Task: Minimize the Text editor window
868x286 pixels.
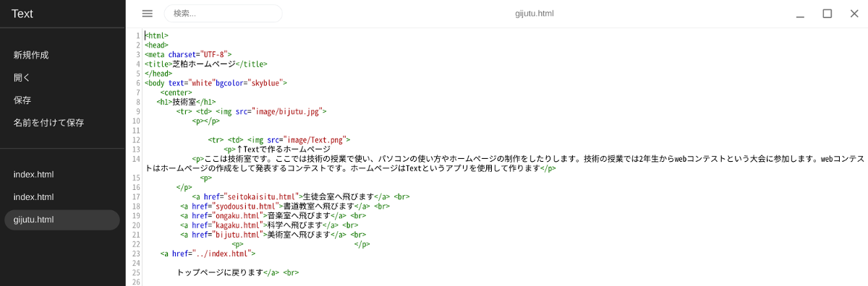Action: [x=801, y=13]
